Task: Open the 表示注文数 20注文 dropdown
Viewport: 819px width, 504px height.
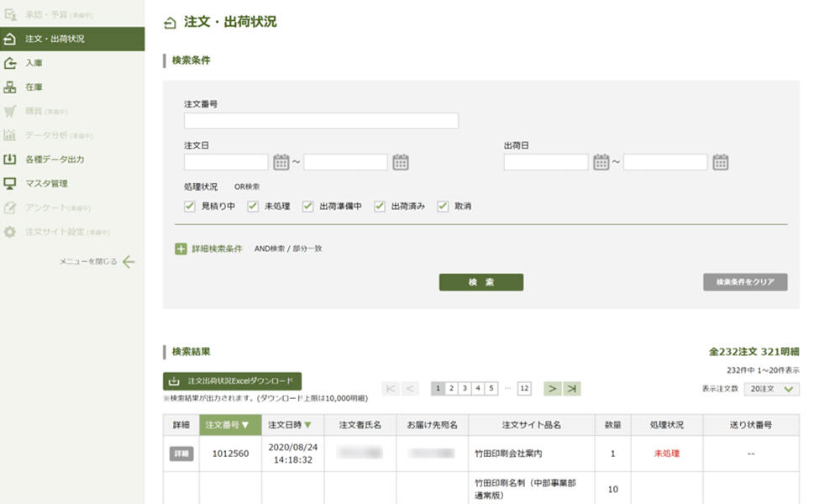Action: pyautogui.click(x=771, y=389)
